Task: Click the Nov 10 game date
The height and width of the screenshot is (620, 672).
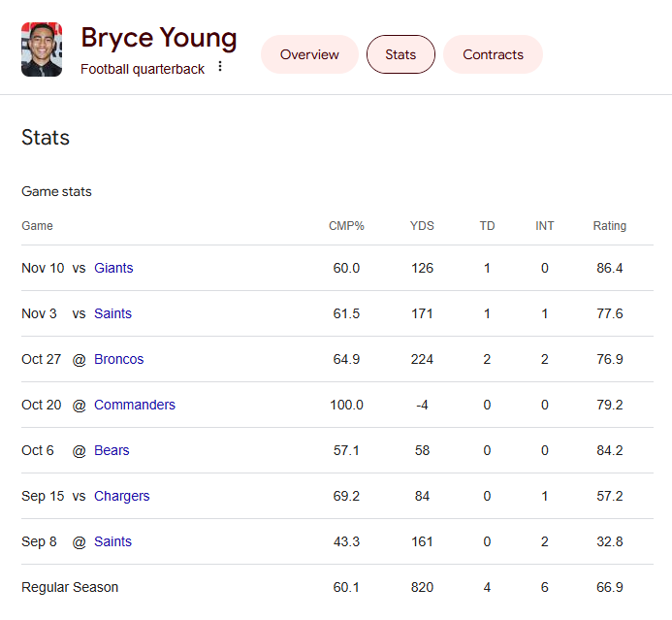Action: coord(43,268)
